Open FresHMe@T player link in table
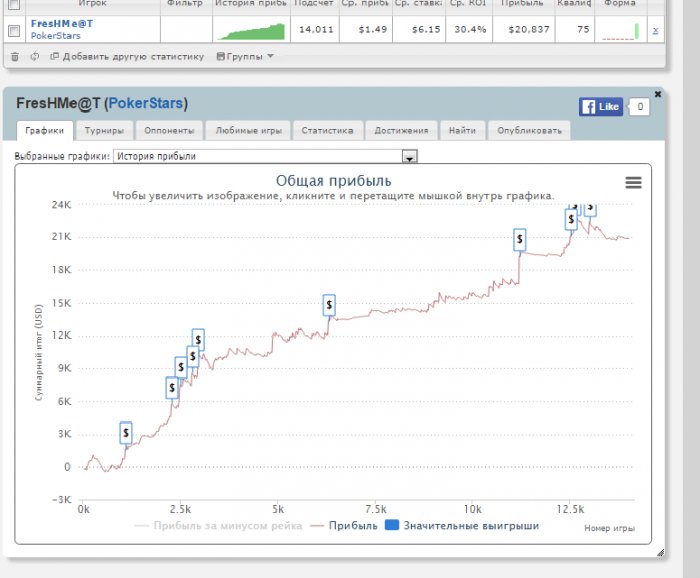Image resolution: width=700 pixels, height=578 pixels. tap(62, 24)
